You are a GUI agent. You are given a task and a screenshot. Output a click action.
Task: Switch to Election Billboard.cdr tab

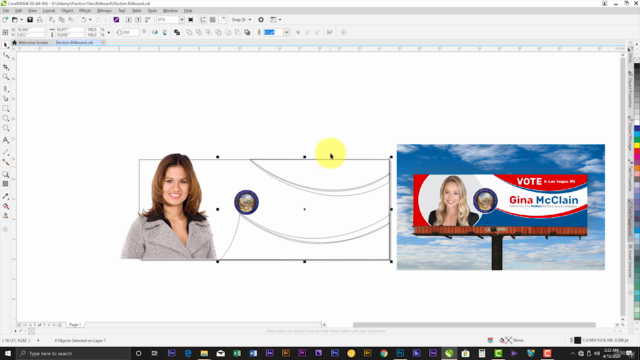tap(74, 42)
